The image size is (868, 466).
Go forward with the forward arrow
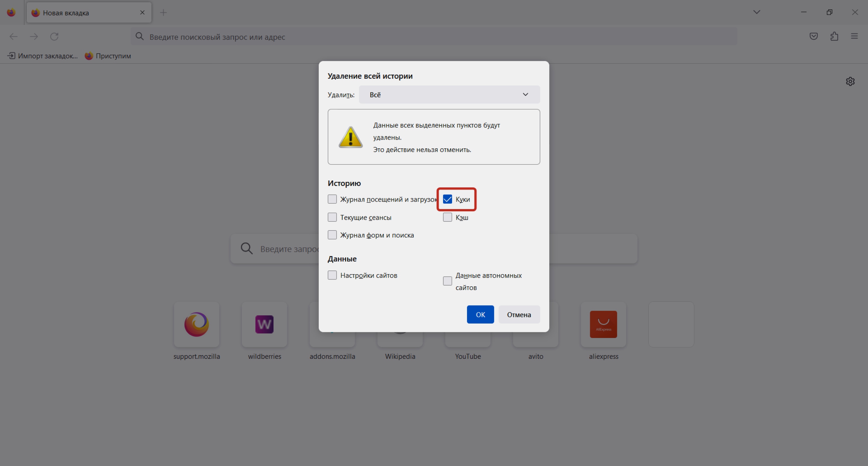(x=34, y=36)
